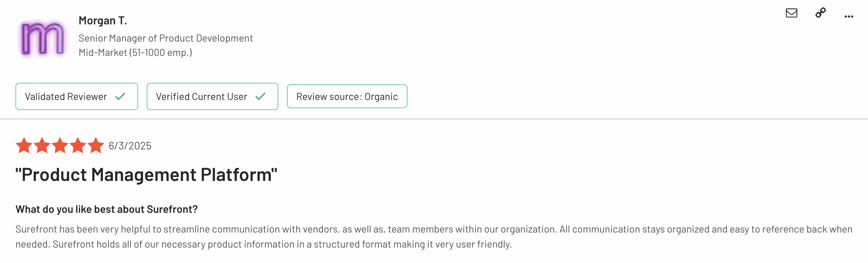Screen dimensions: 868x263
Task: Copy review link via chain icon
Action: click(821, 13)
